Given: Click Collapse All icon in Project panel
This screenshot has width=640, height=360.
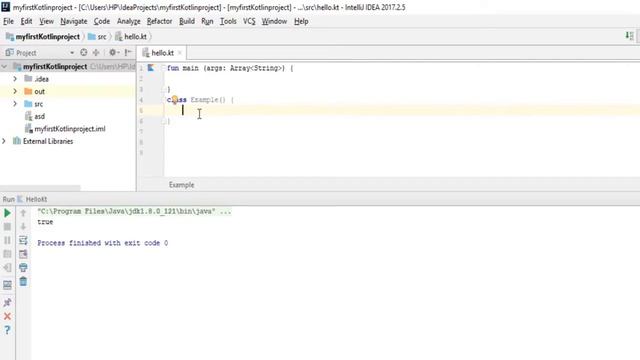Looking at the screenshot, I should 96,52.
